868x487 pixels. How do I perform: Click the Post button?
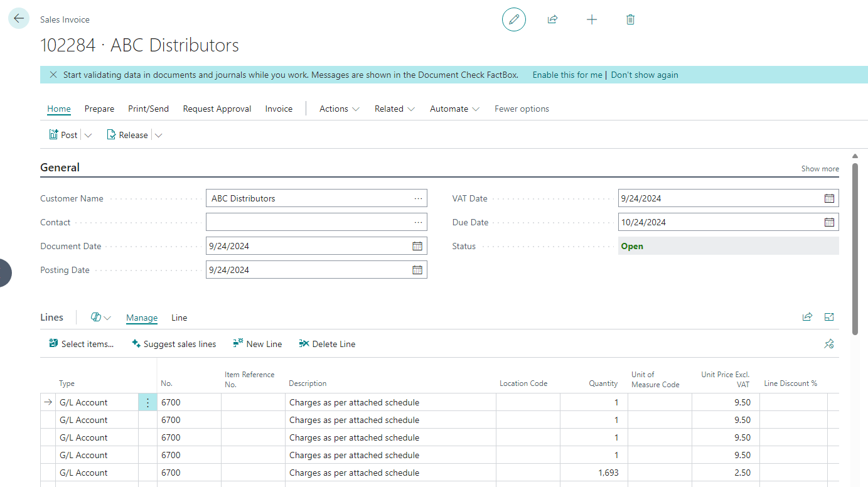(x=63, y=135)
